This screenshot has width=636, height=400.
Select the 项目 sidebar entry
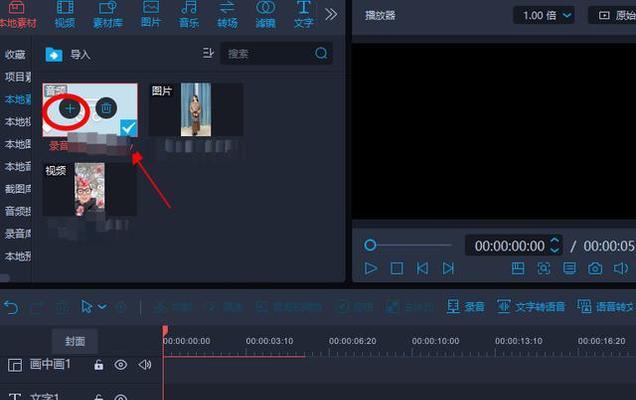coord(17,77)
